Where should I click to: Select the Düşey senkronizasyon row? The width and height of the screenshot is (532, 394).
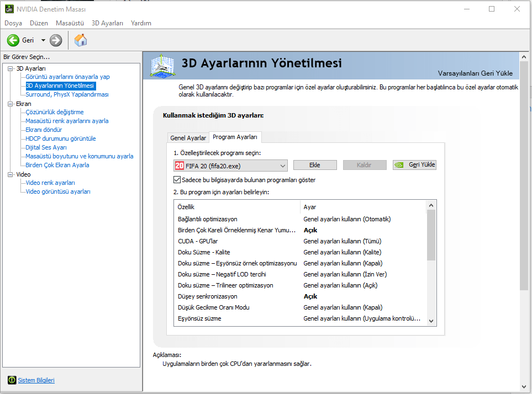coord(300,296)
